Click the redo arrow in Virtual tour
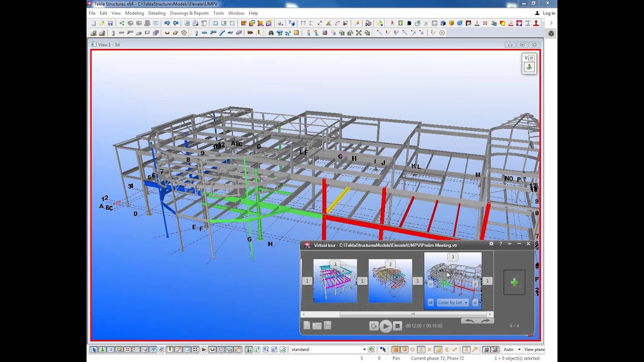 point(485,320)
